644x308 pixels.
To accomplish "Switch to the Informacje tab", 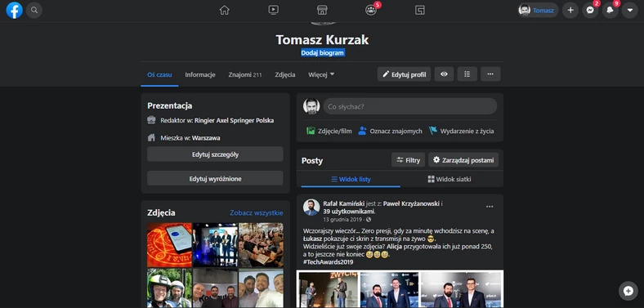I will coord(200,74).
